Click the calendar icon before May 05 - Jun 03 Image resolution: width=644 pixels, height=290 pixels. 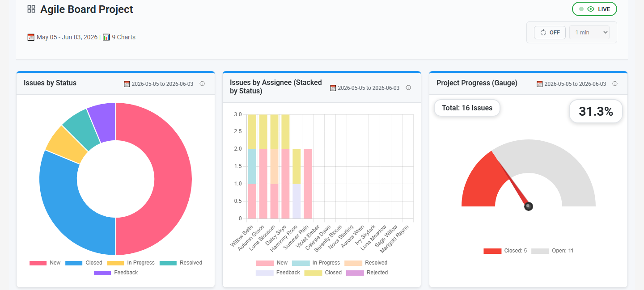(31, 37)
